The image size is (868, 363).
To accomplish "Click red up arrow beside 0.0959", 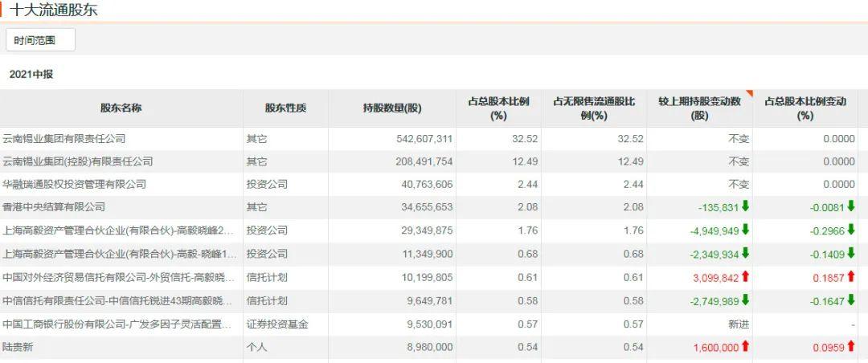I will pyautogui.click(x=851, y=346).
